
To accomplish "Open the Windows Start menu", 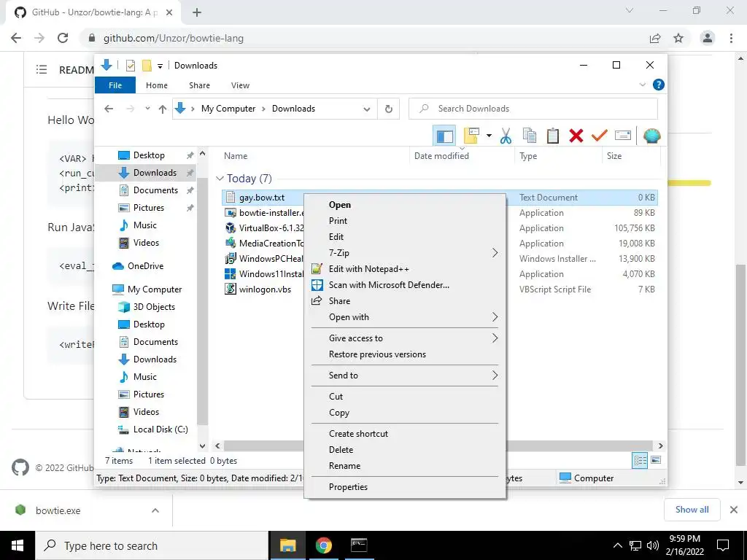I will (x=18, y=545).
